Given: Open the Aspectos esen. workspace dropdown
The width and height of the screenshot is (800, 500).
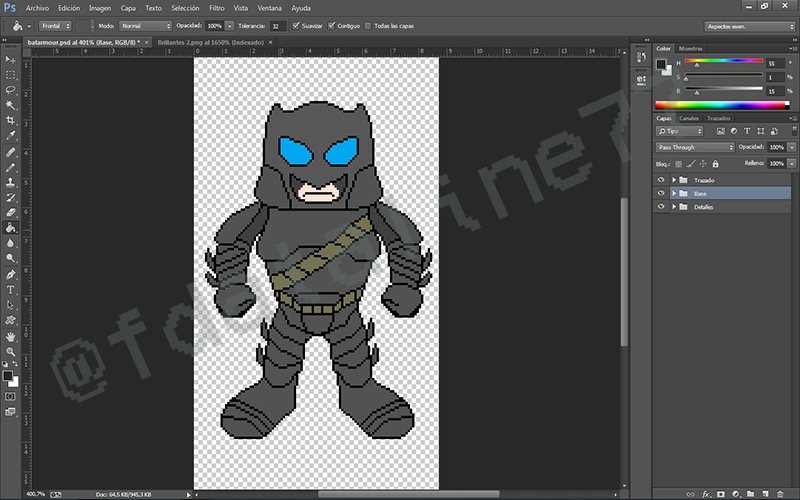Looking at the screenshot, I should click(749, 26).
